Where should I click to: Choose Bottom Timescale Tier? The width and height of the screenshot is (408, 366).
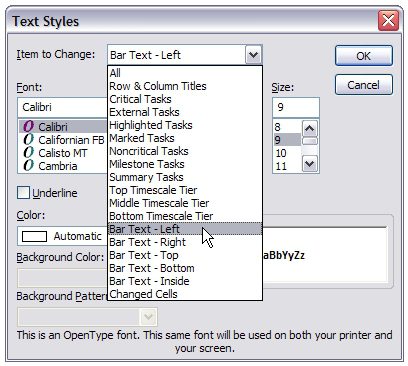point(185,216)
